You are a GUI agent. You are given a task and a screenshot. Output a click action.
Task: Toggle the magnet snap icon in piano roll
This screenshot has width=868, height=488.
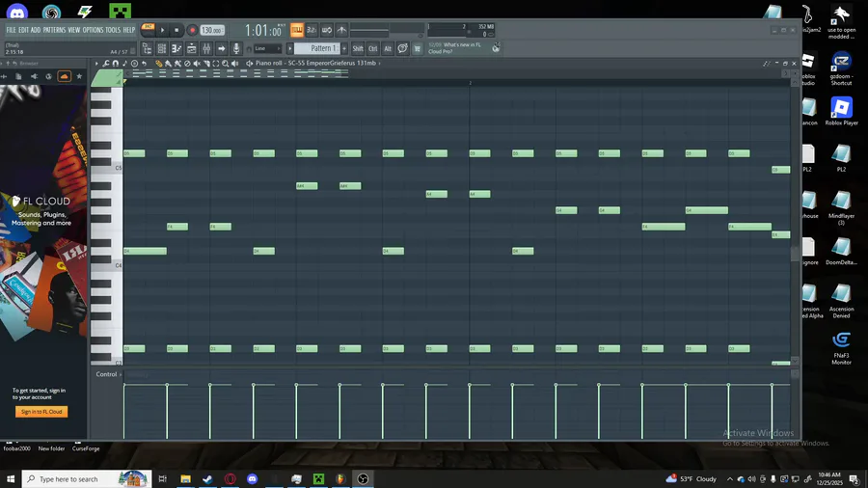pyautogui.click(x=115, y=63)
